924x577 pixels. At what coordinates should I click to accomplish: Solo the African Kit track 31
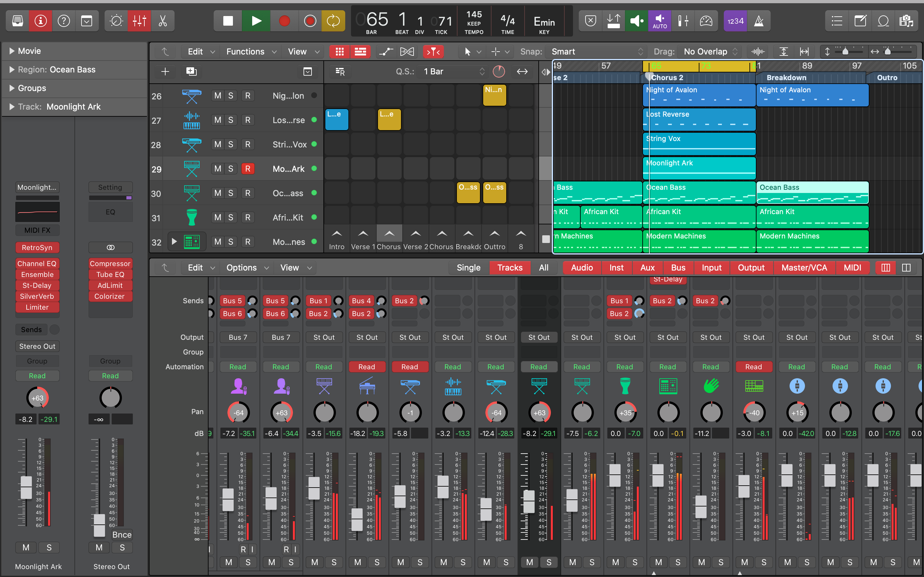coord(231,218)
